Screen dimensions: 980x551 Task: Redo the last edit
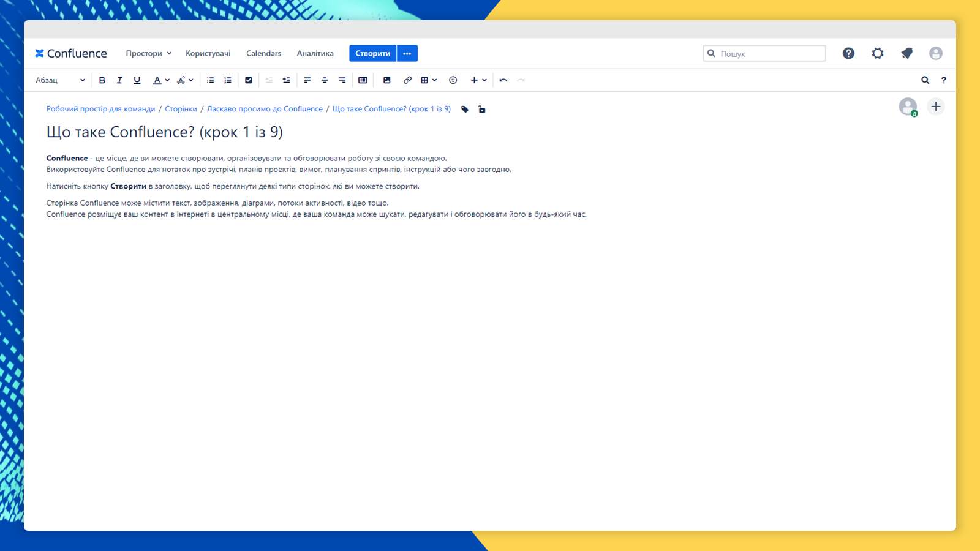coord(521,80)
